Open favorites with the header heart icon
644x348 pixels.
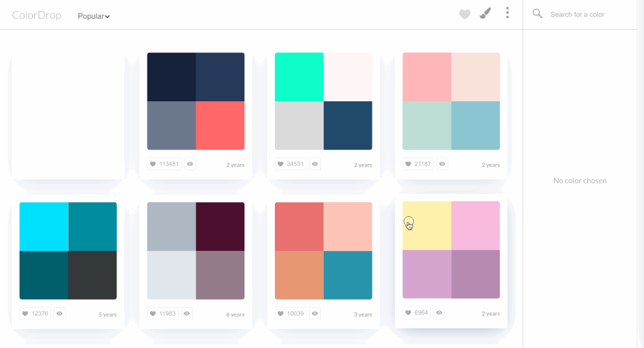[465, 14]
